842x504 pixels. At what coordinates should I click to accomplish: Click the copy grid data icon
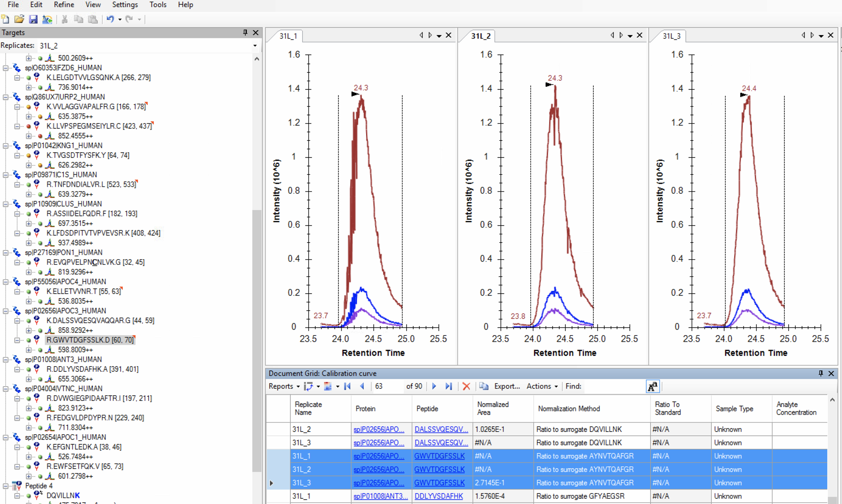coord(484,386)
